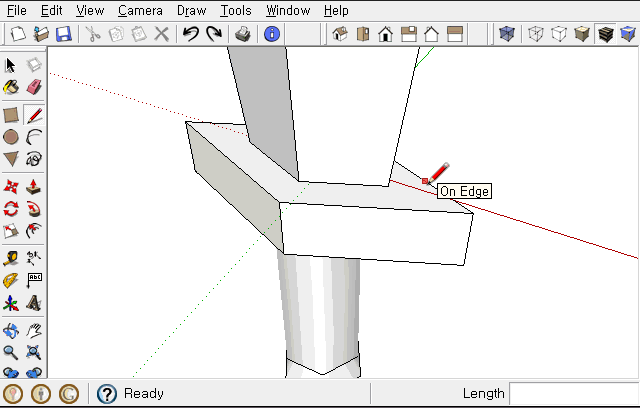This screenshot has height=408, width=640.
Task: Print the model
Action: [243, 34]
